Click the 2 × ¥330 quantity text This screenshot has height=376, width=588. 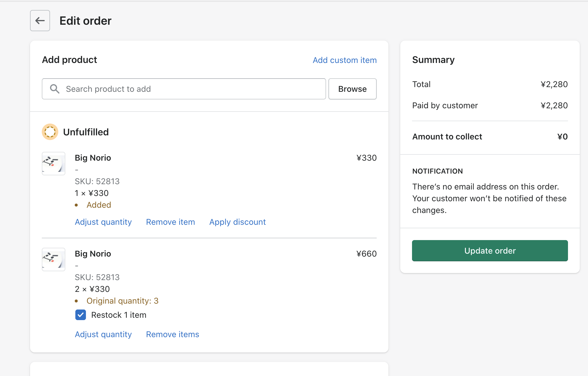[x=92, y=289]
